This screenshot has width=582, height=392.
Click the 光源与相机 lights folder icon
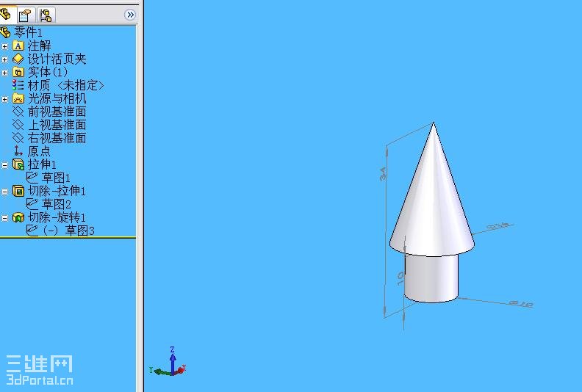coord(18,98)
